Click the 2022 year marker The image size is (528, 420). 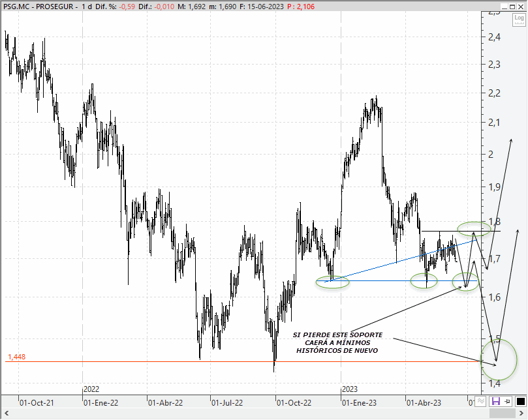[x=91, y=389]
